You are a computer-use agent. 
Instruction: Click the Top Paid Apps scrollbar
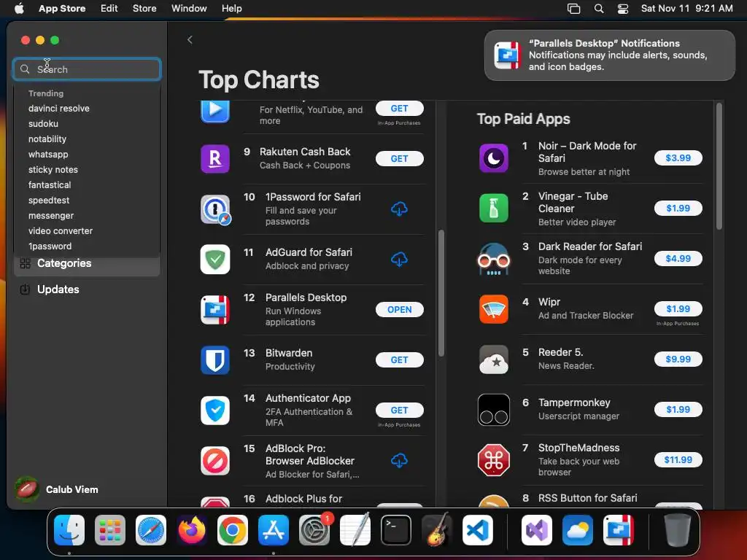click(x=719, y=166)
